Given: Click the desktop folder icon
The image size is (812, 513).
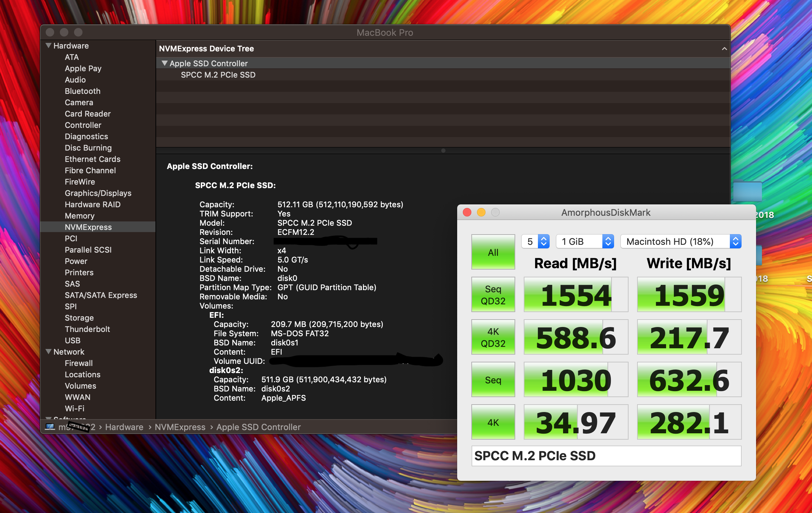Looking at the screenshot, I should pyautogui.click(x=747, y=191).
